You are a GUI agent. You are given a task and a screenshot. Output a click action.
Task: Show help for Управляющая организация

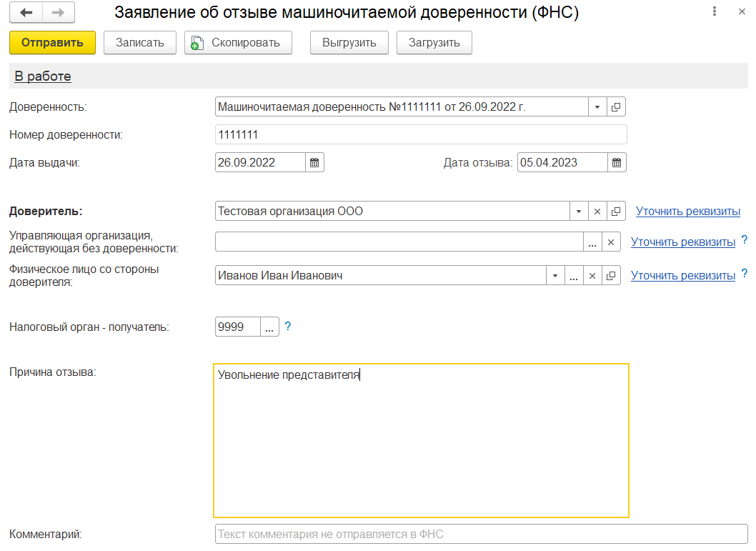[x=745, y=239]
